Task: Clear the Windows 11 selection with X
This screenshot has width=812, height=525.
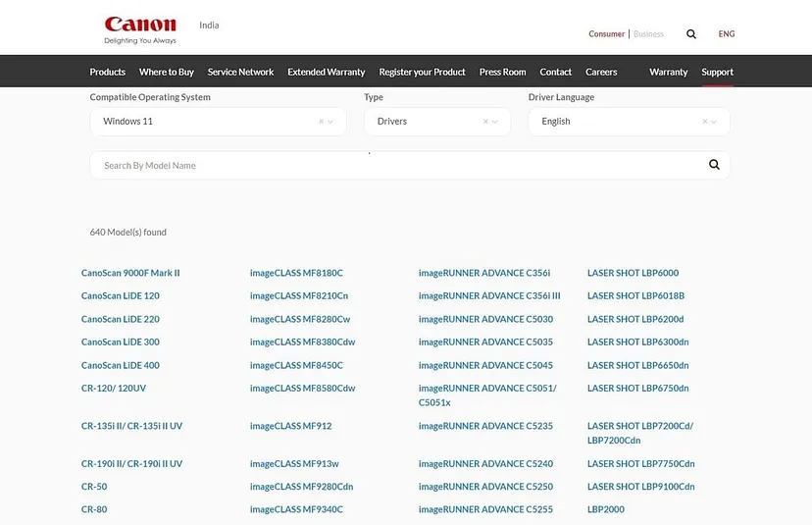Action: 321,122
